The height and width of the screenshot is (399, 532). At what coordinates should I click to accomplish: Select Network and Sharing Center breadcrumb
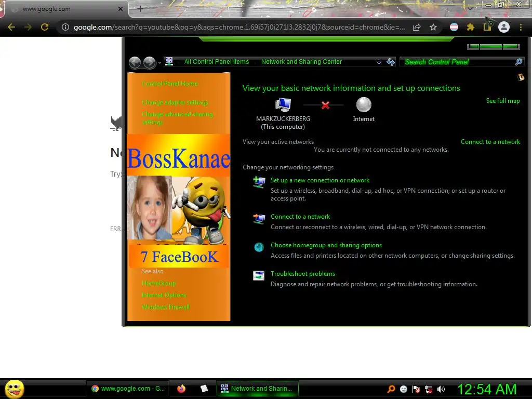pos(301,62)
